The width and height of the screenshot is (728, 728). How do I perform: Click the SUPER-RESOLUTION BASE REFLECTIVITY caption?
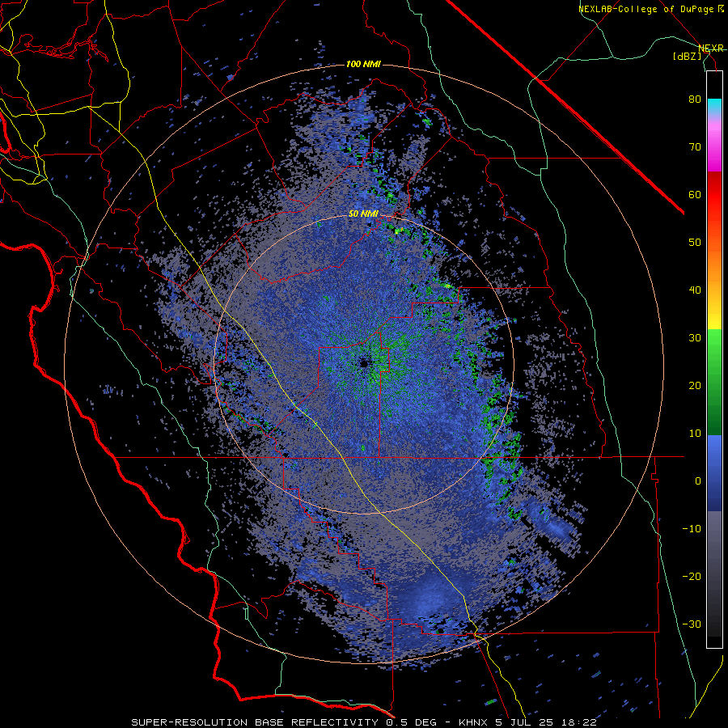(255, 722)
